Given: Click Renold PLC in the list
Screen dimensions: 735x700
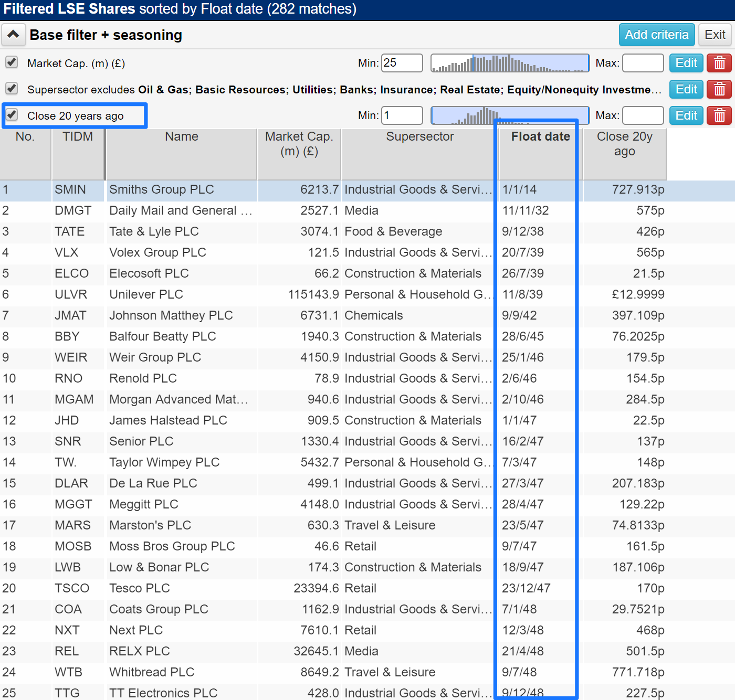Looking at the screenshot, I should (x=143, y=378).
